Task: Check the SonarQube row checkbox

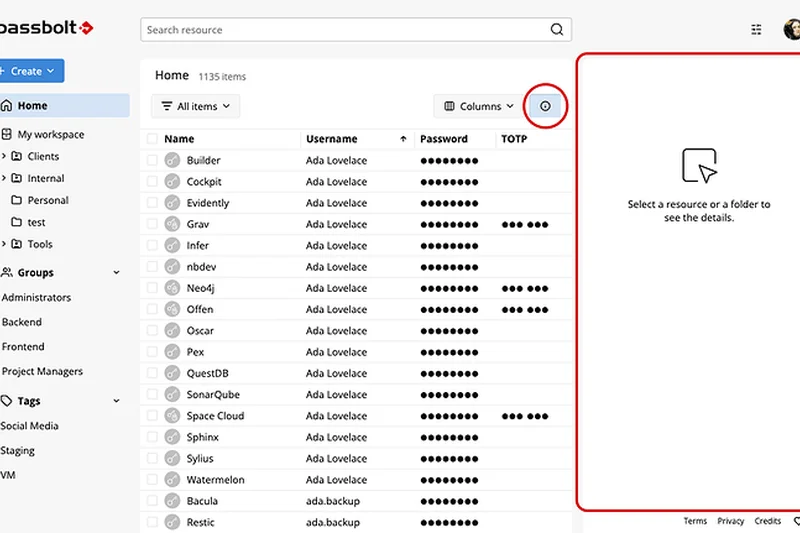Action: click(x=152, y=394)
